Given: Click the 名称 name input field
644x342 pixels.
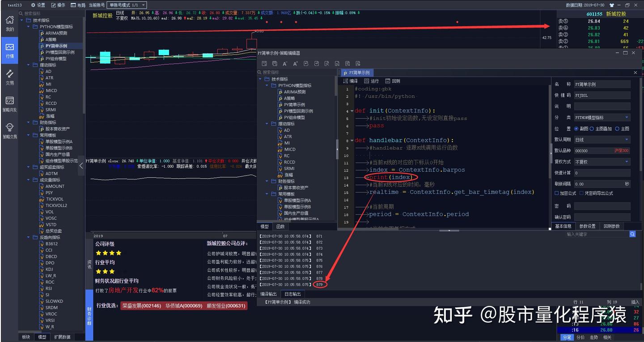Looking at the screenshot, I should coord(602,84).
